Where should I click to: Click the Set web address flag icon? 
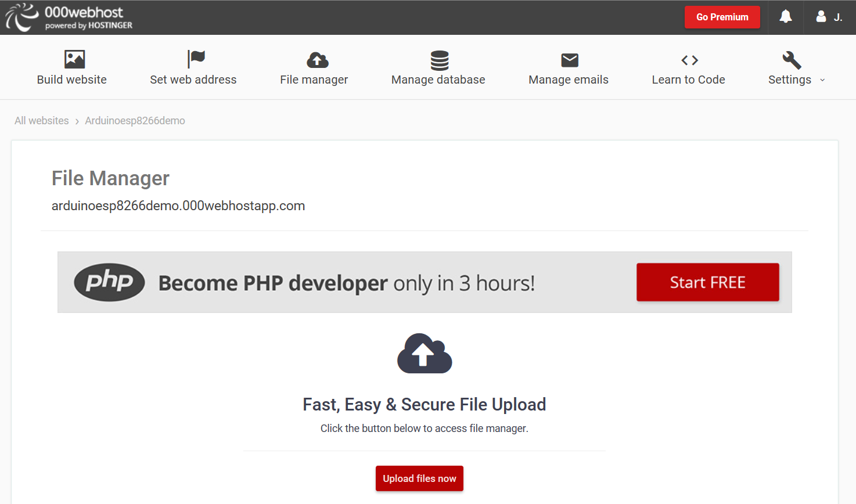(x=196, y=59)
